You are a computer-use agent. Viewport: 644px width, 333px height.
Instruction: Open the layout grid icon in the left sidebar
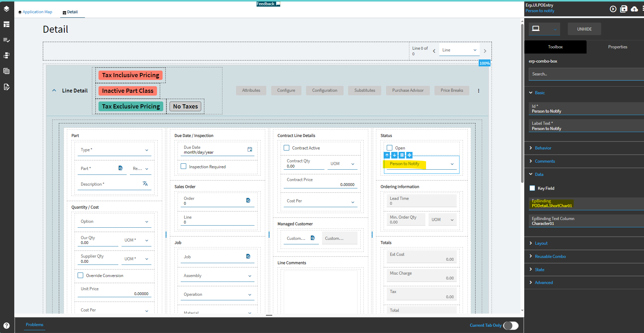(7, 24)
